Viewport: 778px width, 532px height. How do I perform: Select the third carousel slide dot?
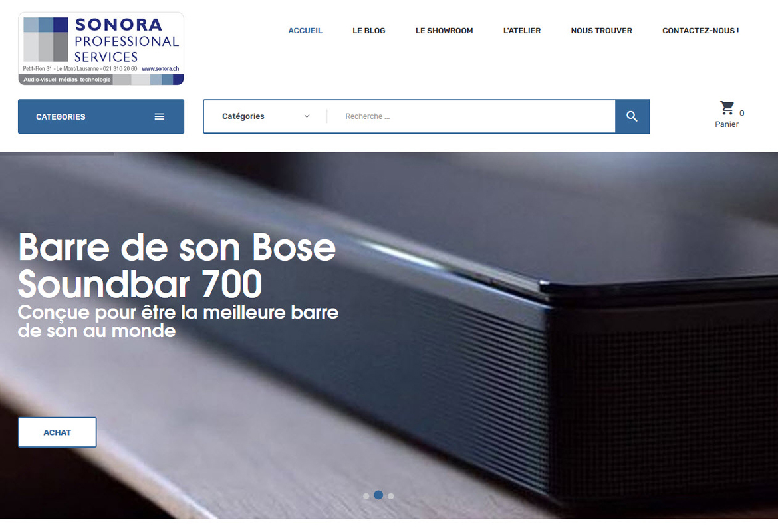tap(391, 496)
